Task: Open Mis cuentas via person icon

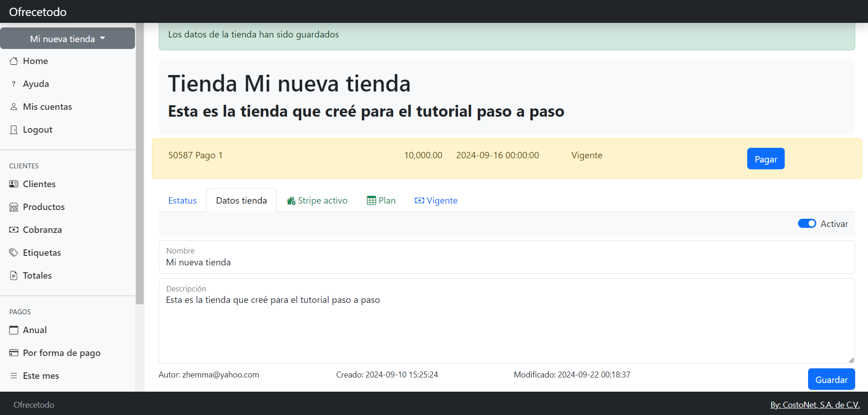Action: pyautogui.click(x=14, y=107)
